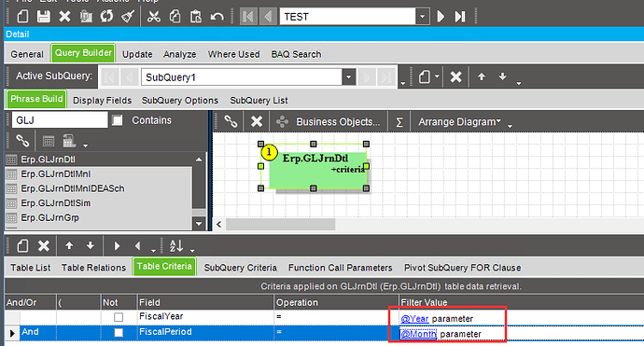644x346 pixels.
Task: Delete active subquery with X icon
Action: [455, 76]
